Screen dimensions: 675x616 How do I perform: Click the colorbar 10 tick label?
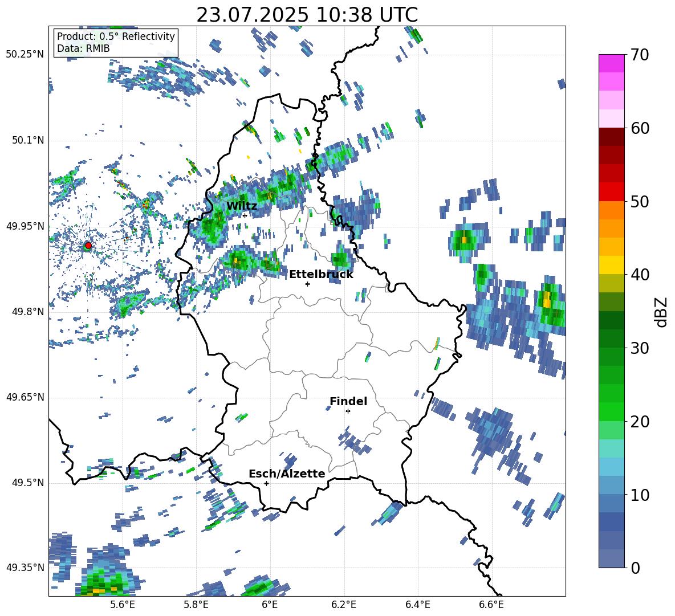(640, 495)
